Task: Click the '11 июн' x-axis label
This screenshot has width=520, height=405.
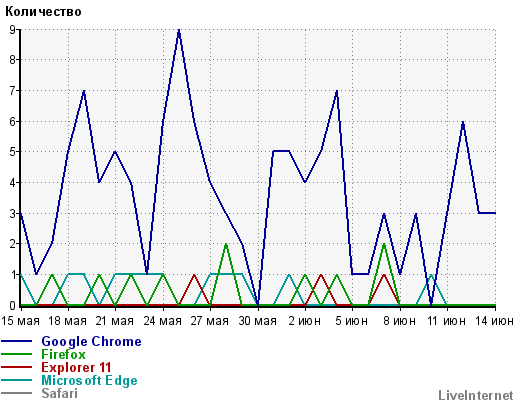Action: coord(447,321)
